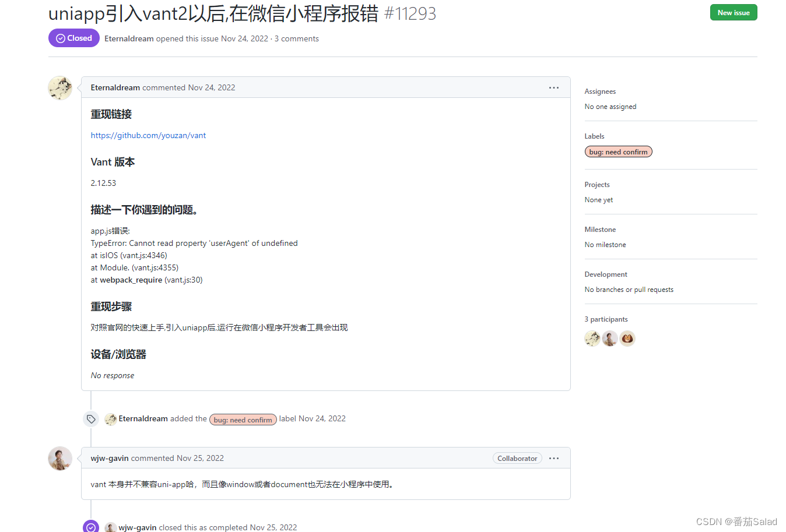
Task: Open the three-dot menu on Eternaldream's comment
Action: (554, 87)
